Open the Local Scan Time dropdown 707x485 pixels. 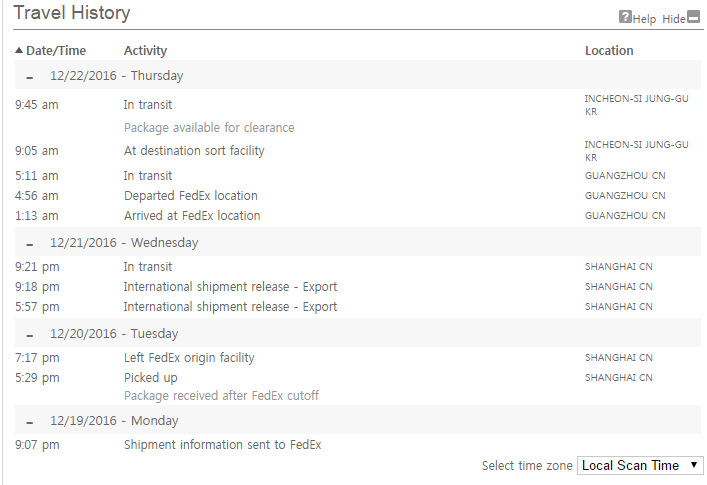(x=640, y=465)
